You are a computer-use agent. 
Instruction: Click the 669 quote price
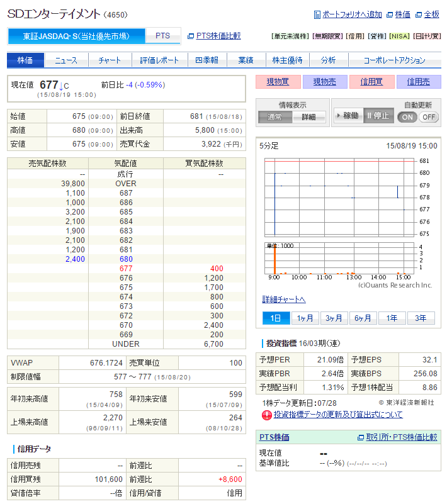pos(126,335)
